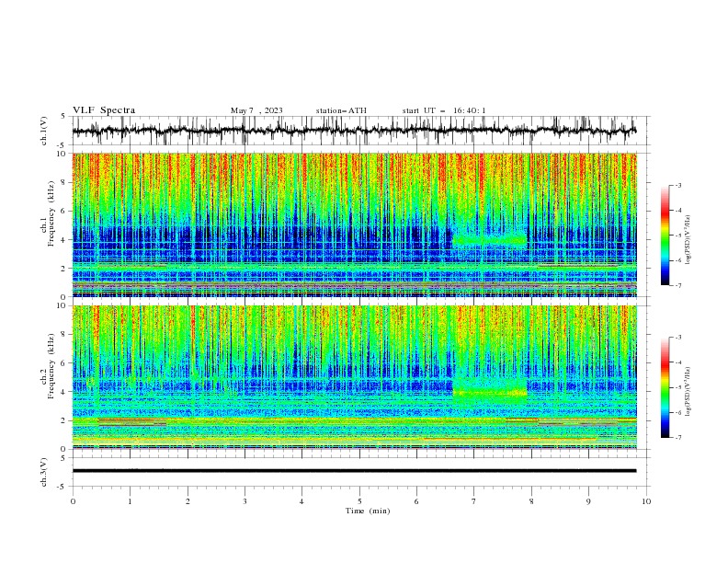The image size is (728, 563).
Task: Click the '8' kHz tick on ch.1 frequency axis
Action: point(64,182)
